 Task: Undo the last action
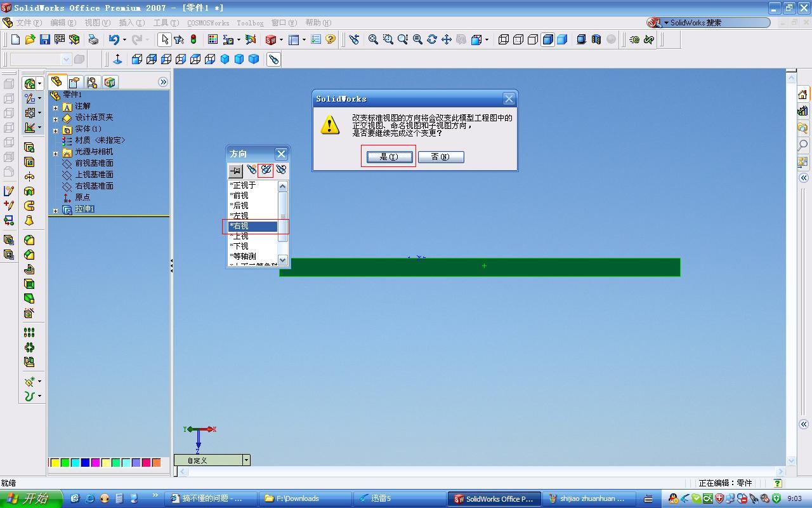pos(114,39)
